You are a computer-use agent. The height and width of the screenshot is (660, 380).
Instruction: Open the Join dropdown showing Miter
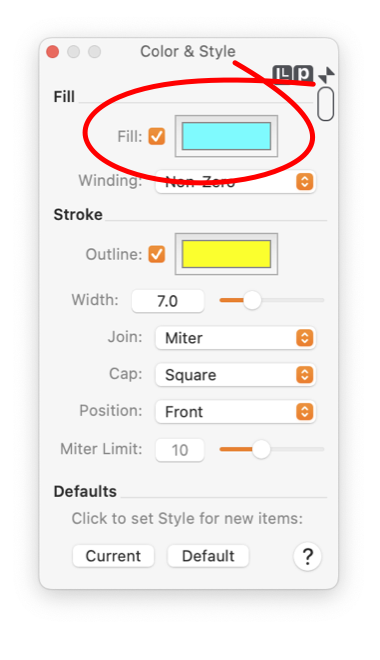click(x=235, y=338)
